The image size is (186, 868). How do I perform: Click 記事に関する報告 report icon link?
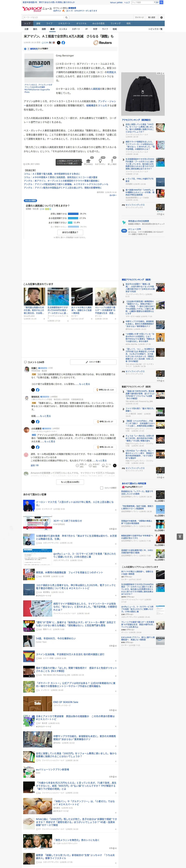point(32,164)
